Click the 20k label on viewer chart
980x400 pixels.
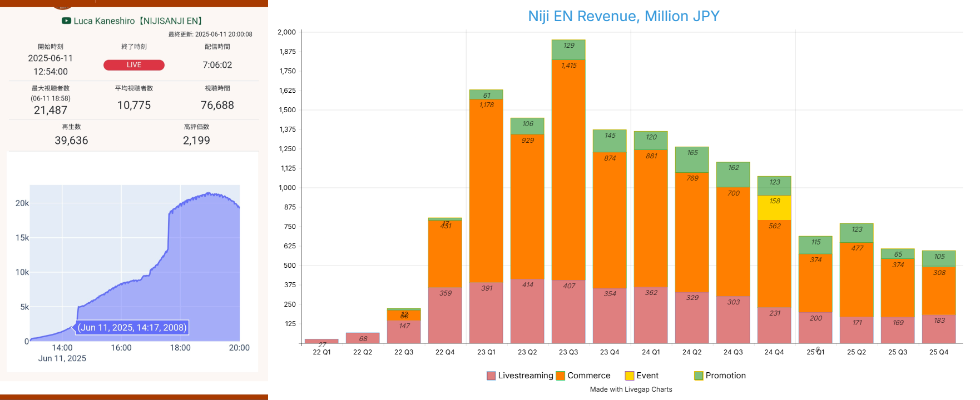point(22,203)
